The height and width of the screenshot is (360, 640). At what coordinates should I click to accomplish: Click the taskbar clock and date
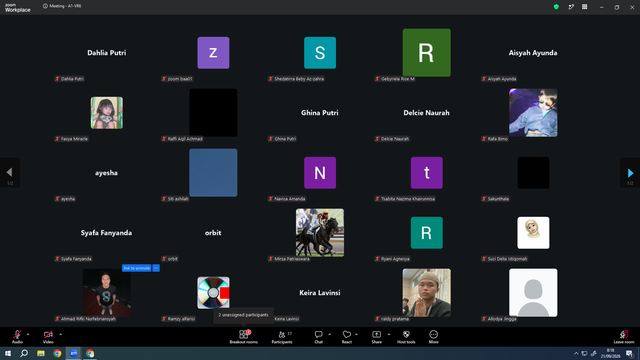tap(611, 353)
